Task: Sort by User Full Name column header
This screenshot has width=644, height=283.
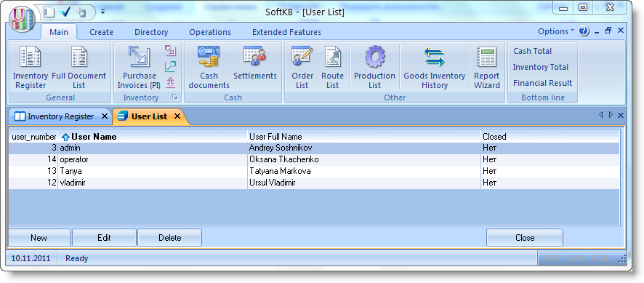Action: tap(364, 137)
